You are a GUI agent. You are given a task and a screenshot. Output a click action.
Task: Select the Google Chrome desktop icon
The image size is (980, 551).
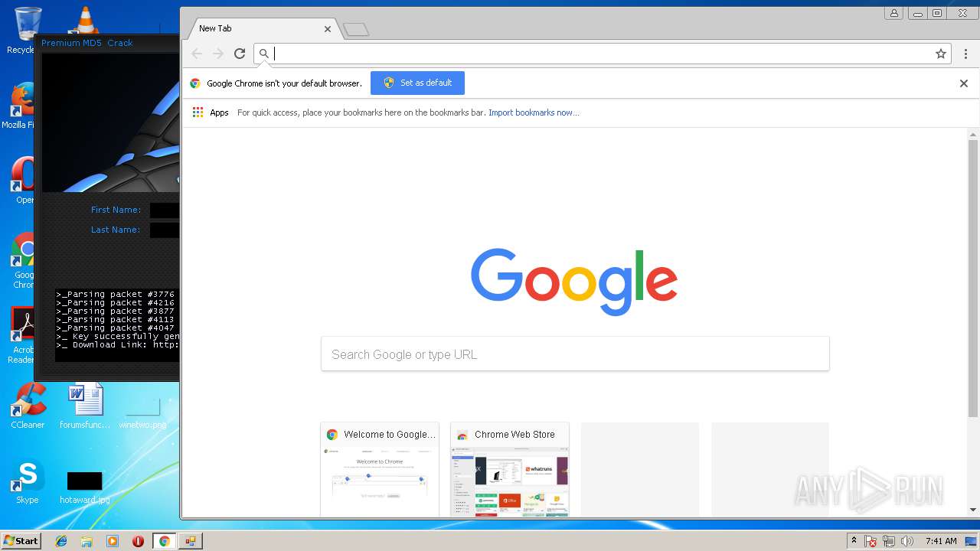pyautogui.click(x=24, y=262)
